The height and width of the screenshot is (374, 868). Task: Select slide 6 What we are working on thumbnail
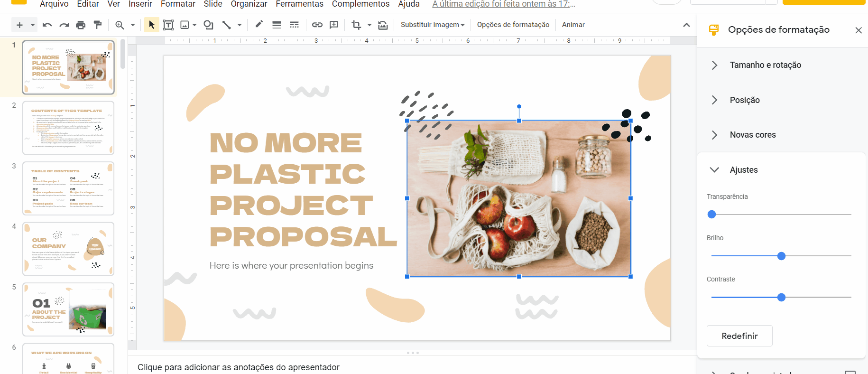tap(68, 359)
